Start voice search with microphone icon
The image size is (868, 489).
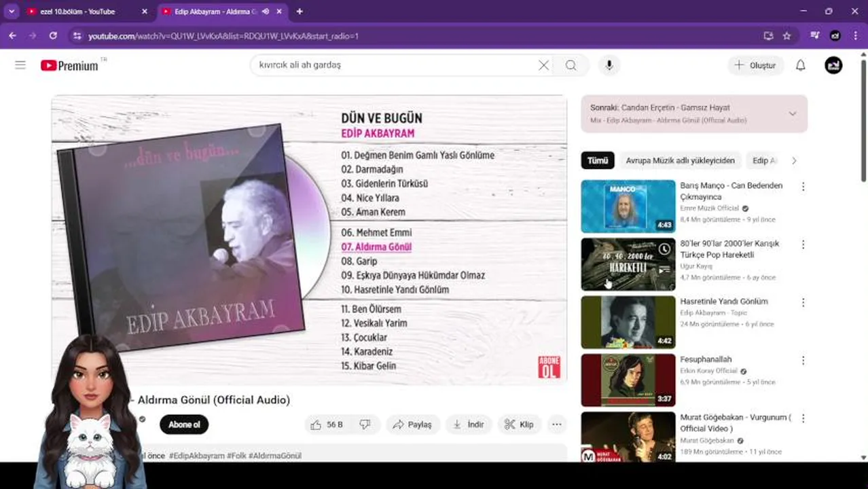click(x=609, y=65)
